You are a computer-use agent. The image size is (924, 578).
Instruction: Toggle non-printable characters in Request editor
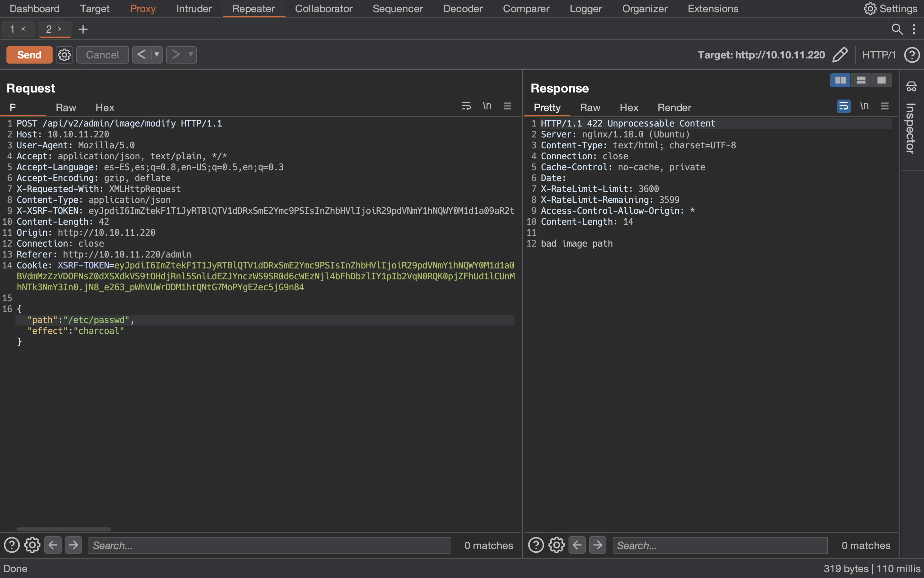487,106
